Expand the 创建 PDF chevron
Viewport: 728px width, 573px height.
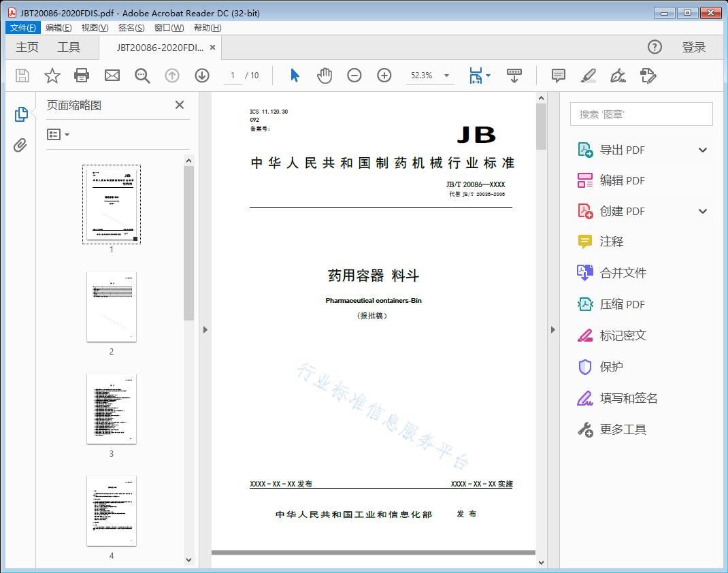[702, 211]
